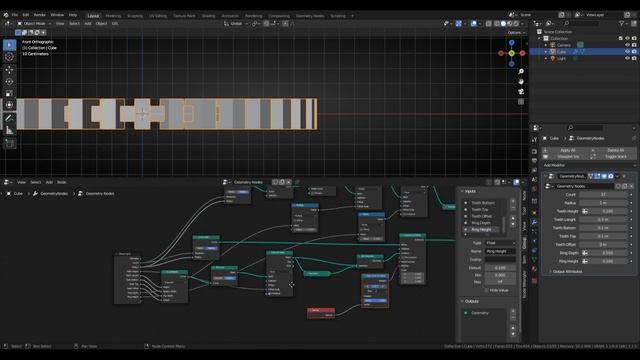Screen dimensions: 640x360
Task: Open the Render menu
Action: click(x=40, y=15)
